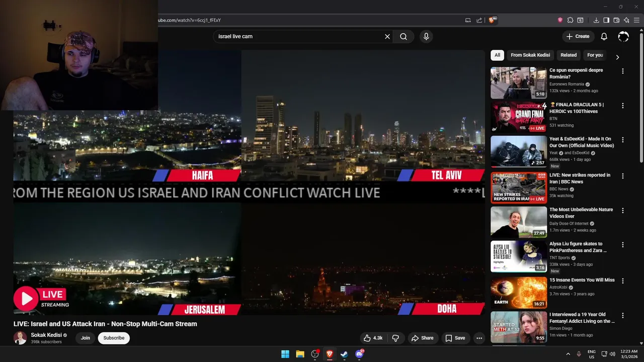Save the video to a playlist
Screen dimensions: 644x362
[455, 338]
